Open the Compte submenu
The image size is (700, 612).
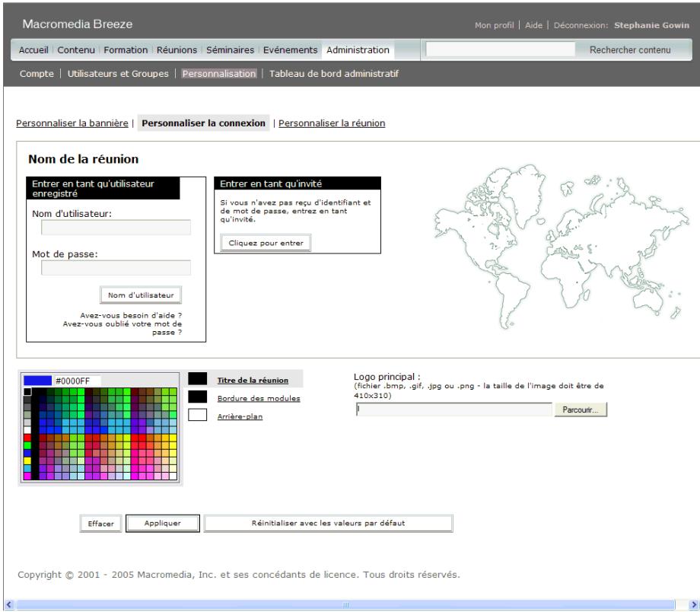point(37,74)
